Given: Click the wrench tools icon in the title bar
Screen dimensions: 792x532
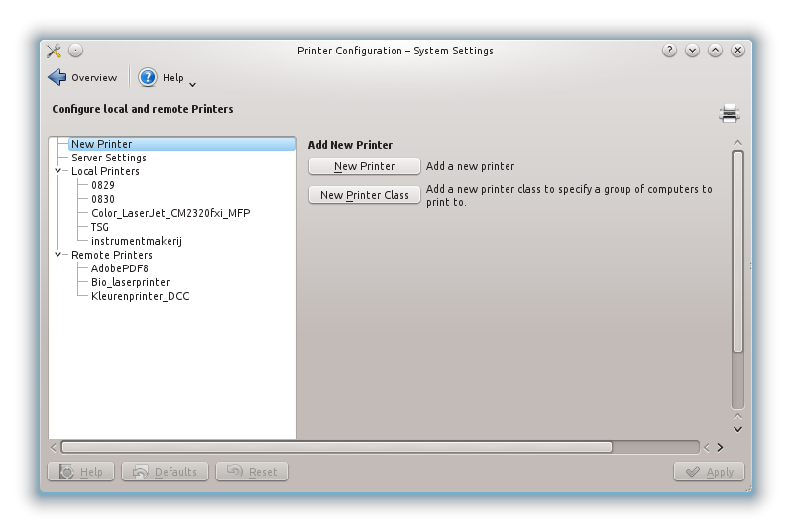Looking at the screenshot, I should [55, 51].
